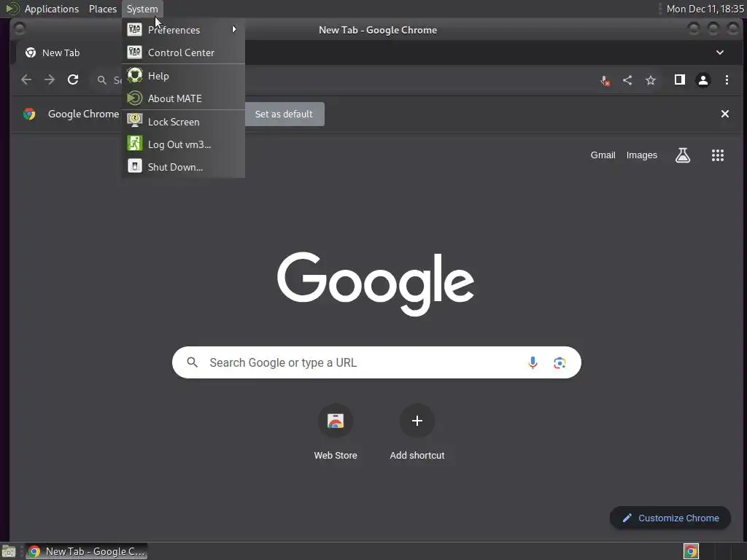Click the Google logo
The height and width of the screenshot is (560, 747).
376,283
